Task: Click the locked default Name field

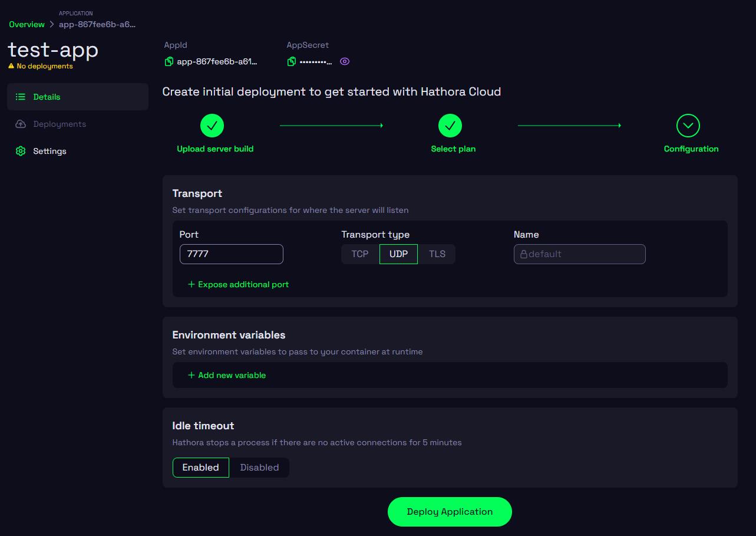Action: click(x=580, y=254)
